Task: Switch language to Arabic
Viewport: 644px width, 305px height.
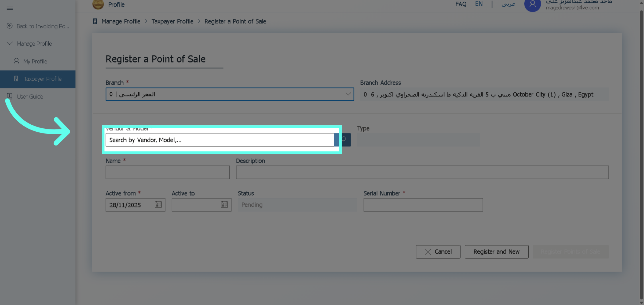Action: tap(508, 4)
